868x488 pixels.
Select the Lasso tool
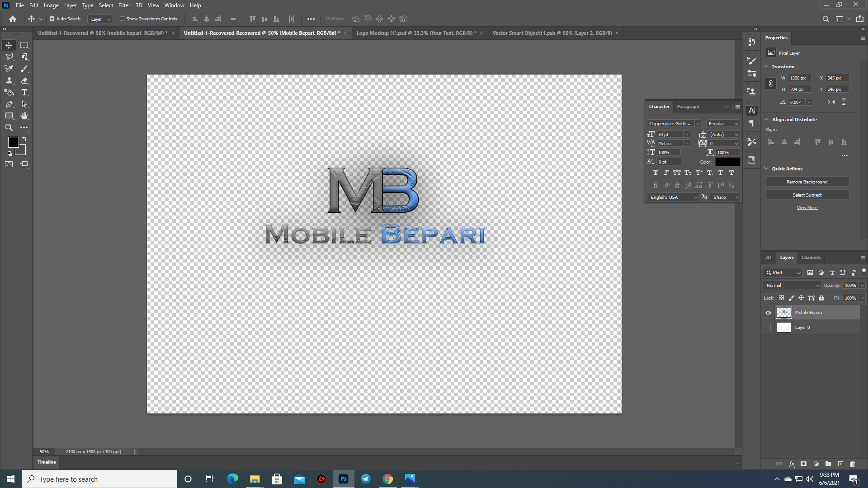(x=9, y=57)
